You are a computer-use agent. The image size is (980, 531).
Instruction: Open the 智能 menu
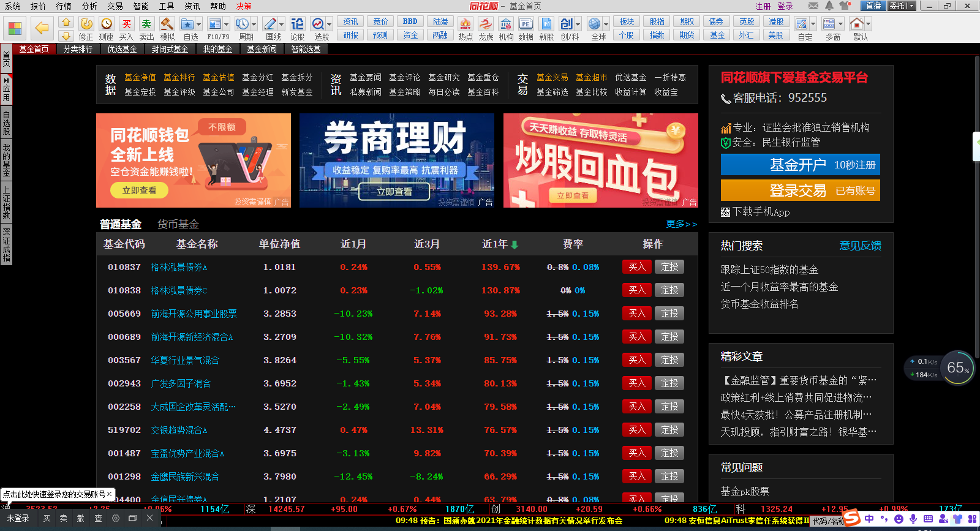coord(141,6)
